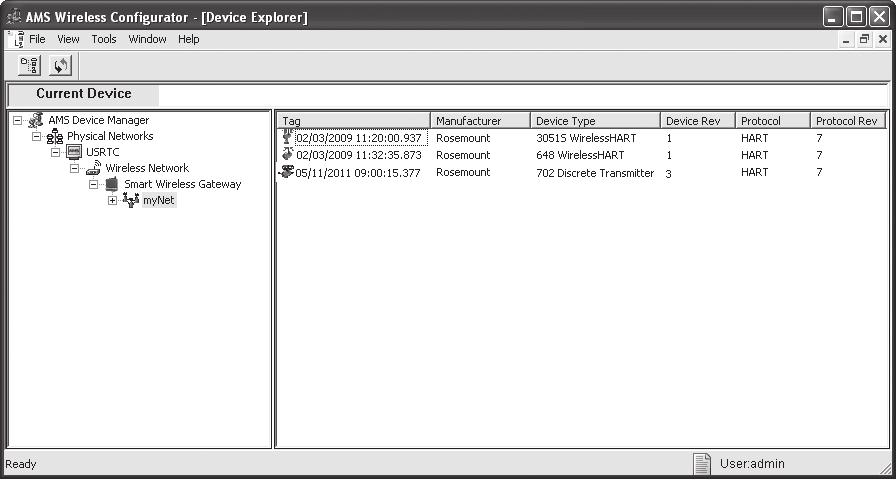Expand the myNet node
The image size is (896, 480).
tap(112, 201)
